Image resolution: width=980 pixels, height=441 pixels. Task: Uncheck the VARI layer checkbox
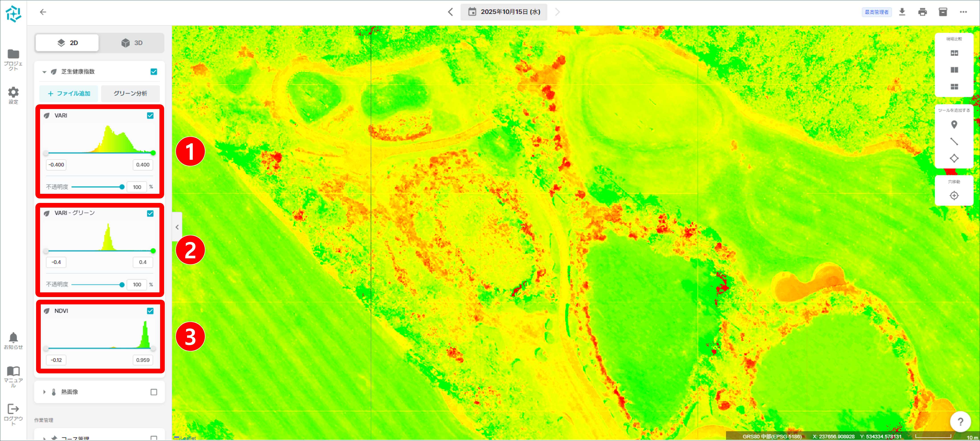click(x=150, y=115)
